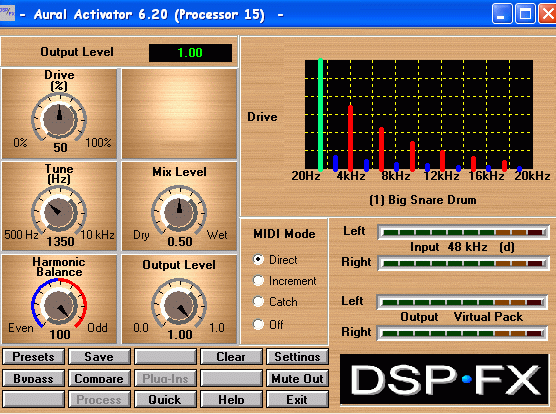
Task: Click the tallest red harmonic bar near 4kHz
Action: coord(350,138)
